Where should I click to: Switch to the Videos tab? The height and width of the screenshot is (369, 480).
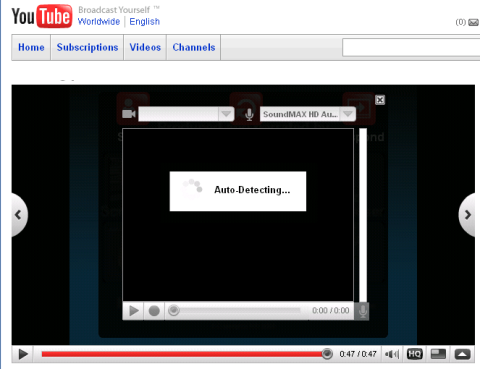coord(145,47)
